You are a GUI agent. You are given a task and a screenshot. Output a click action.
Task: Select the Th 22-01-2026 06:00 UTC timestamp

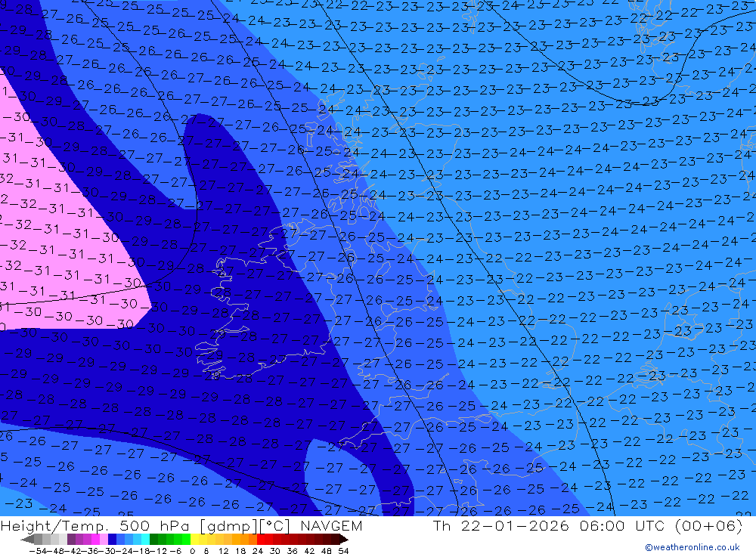coord(587,525)
